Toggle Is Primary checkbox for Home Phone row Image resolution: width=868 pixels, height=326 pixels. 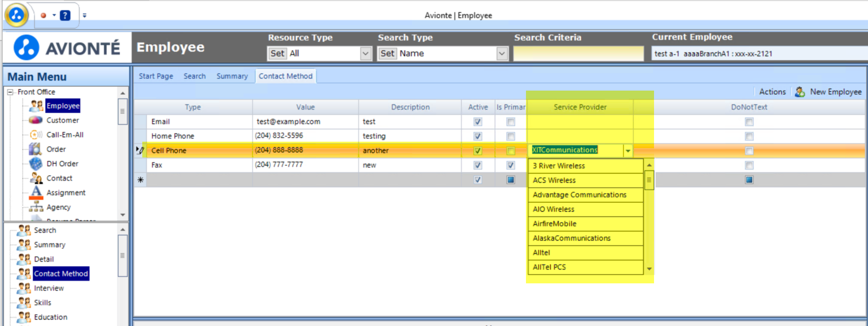(x=511, y=136)
